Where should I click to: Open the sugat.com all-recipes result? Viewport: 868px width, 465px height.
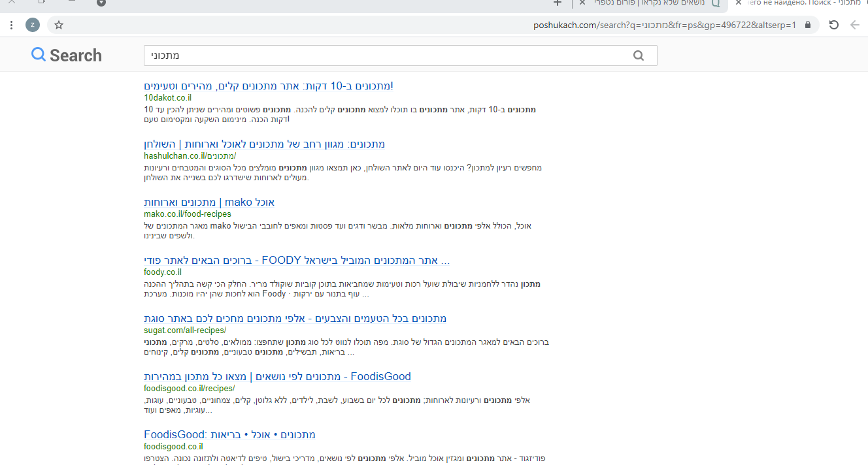click(x=295, y=319)
